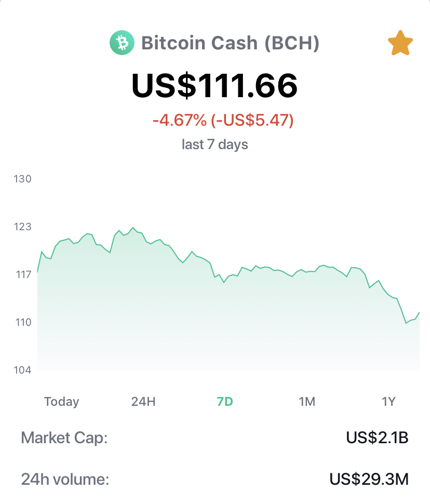Screen dimensions: 430x504
Task: Click the Bitcoin Cash (BCH) title
Action: (x=231, y=43)
